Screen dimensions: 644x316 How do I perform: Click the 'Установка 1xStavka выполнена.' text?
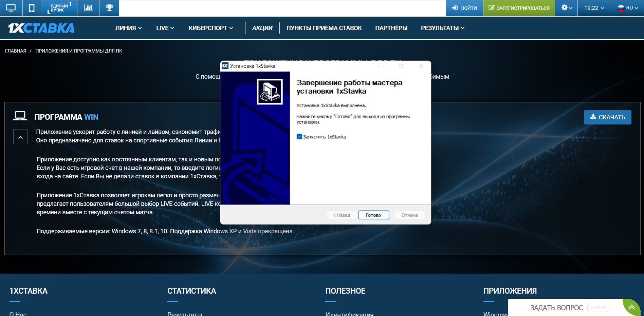331,105
